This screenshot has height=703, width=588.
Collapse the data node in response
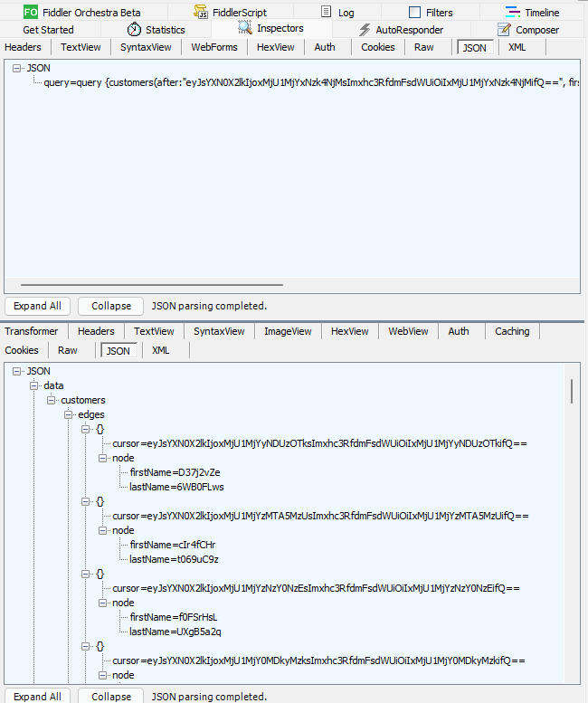pos(33,385)
